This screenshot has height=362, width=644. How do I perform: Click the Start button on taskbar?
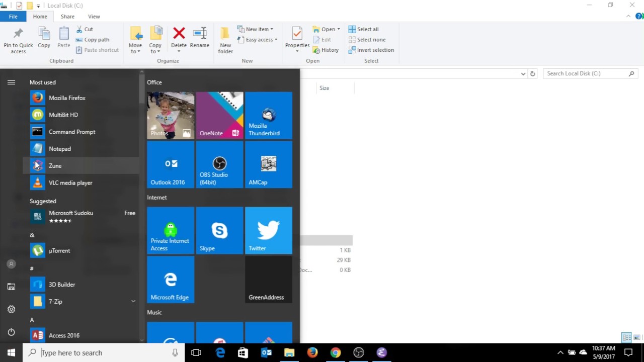coord(11,353)
